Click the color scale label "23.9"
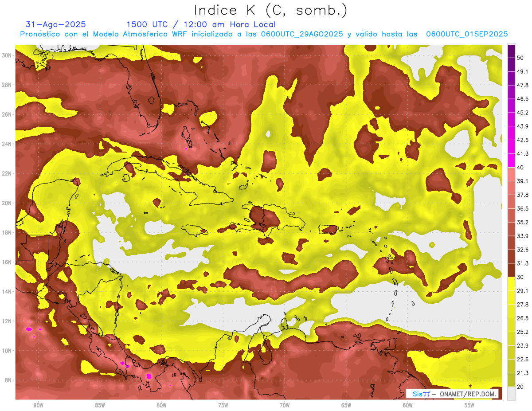This screenshot has width=532, height=411. click(523, 346)
